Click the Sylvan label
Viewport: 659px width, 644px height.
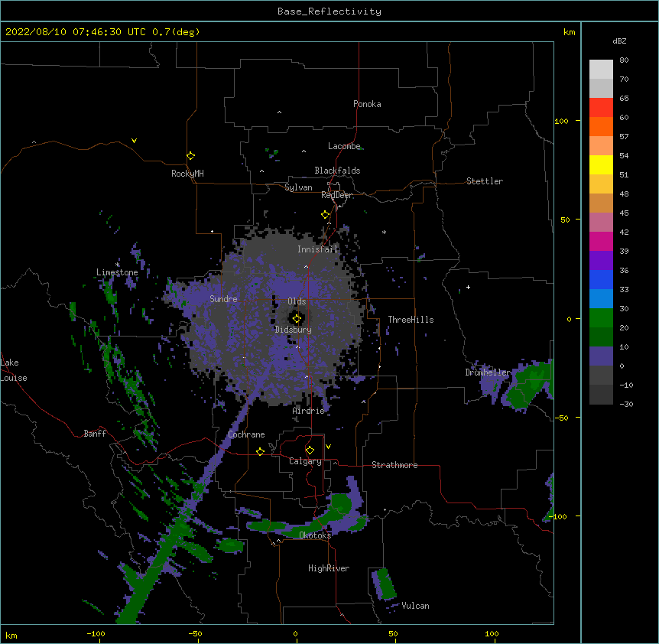pyautogui.click(x=298, y=187)
